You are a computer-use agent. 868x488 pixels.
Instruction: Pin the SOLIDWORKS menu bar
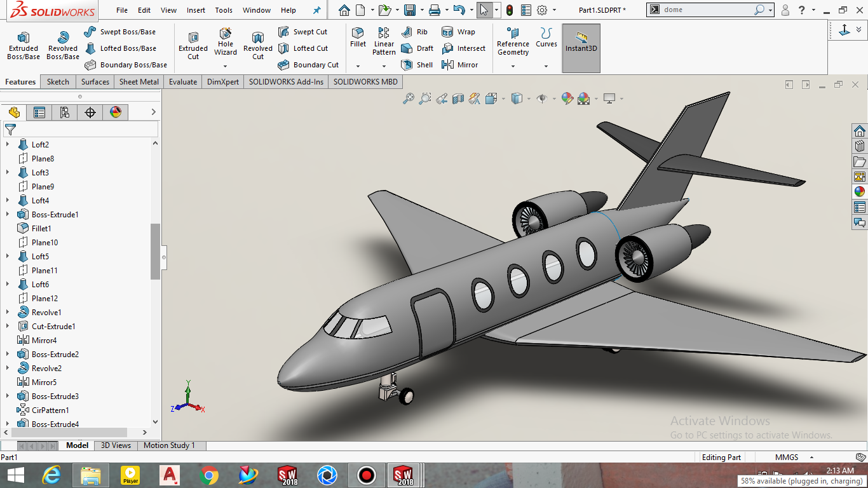[316, 10]
